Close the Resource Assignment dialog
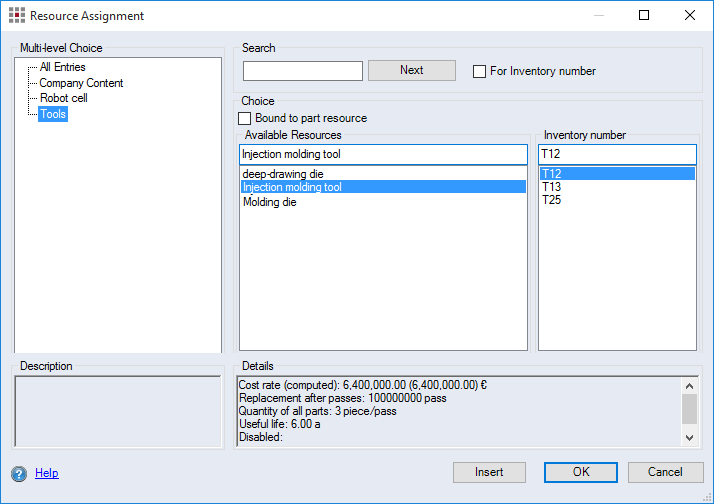Screen dimensions: 714x504 690,15
